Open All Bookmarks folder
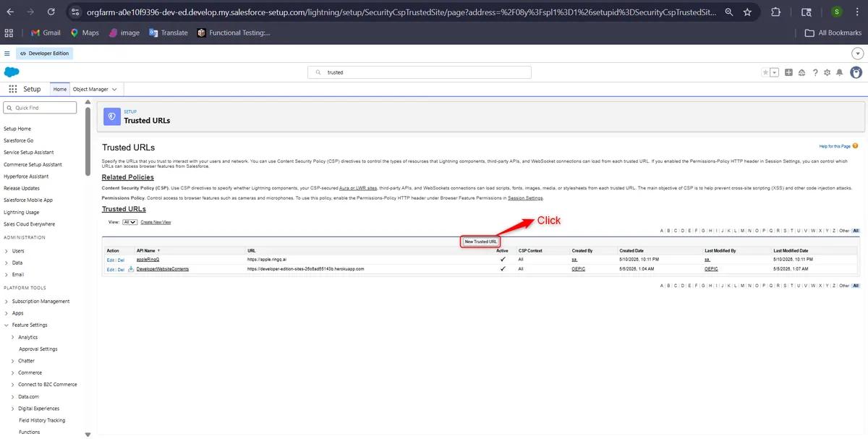This screenshot has height=439, width=868. point(833,33)
